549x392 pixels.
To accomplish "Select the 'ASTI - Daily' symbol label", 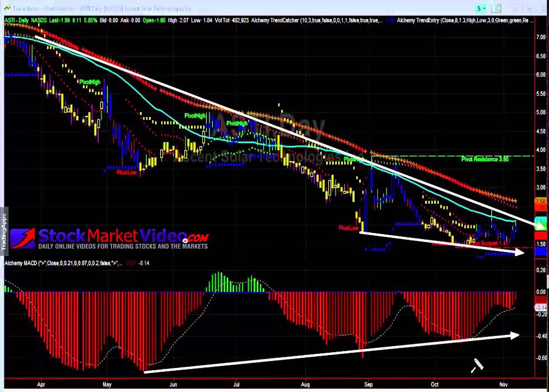I will click(x=16, y=21).
